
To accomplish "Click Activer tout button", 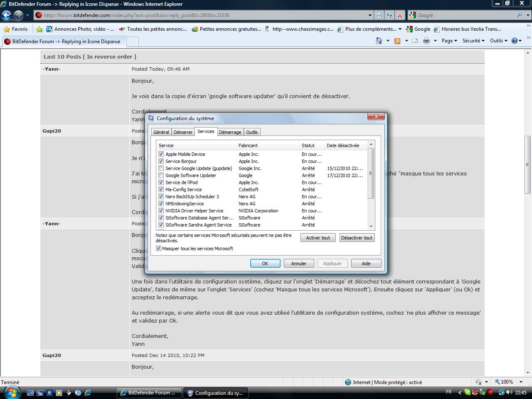I will click(x=318, y=238).
